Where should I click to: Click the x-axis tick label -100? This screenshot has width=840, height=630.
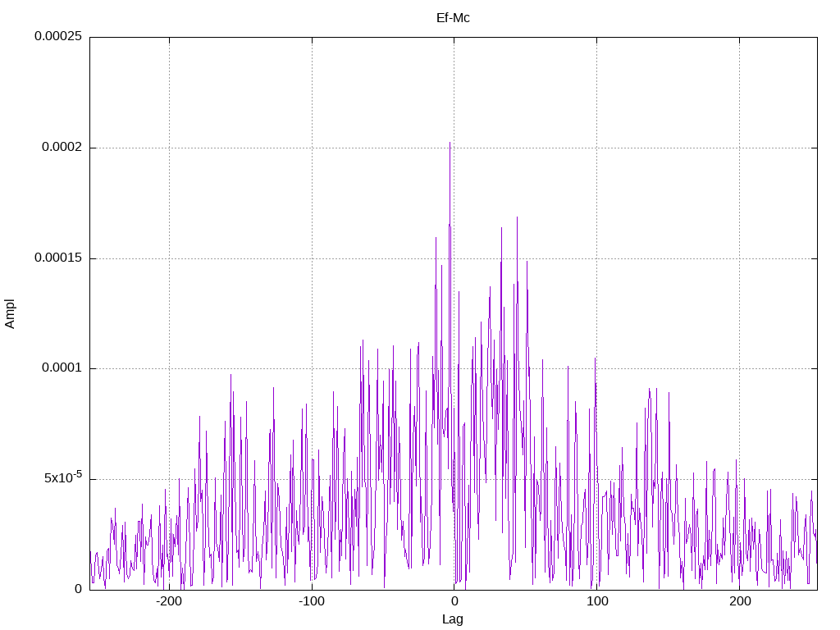tap(312, 601)
